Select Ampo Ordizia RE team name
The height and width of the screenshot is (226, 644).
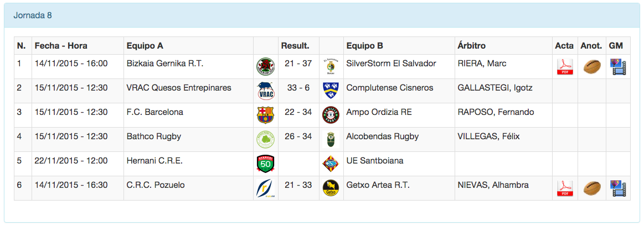click(x=379, y=112)
